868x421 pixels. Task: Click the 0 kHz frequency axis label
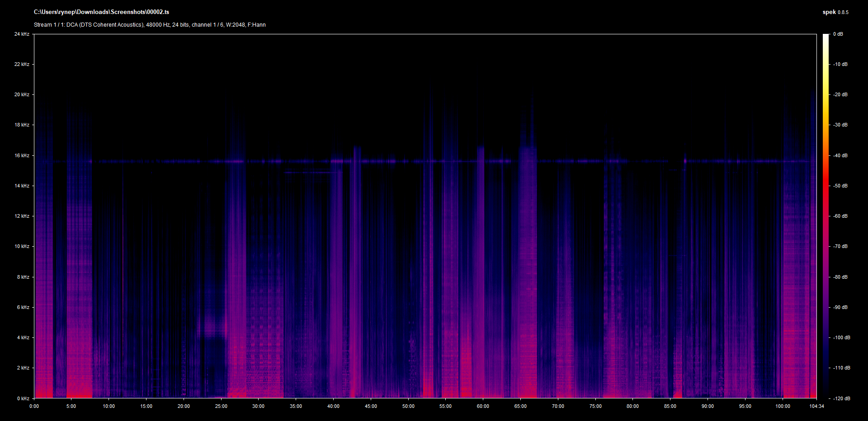click(23, 398)
